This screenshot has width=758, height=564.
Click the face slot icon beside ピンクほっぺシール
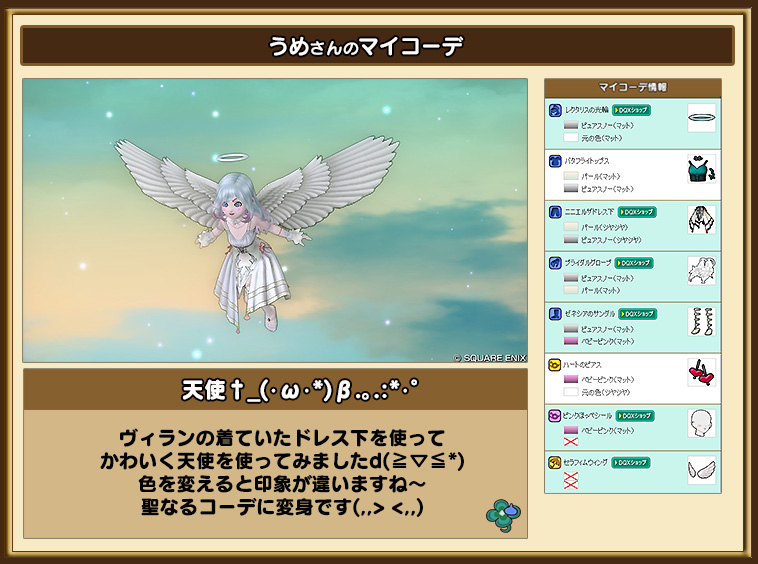click(x=555, y=415)
